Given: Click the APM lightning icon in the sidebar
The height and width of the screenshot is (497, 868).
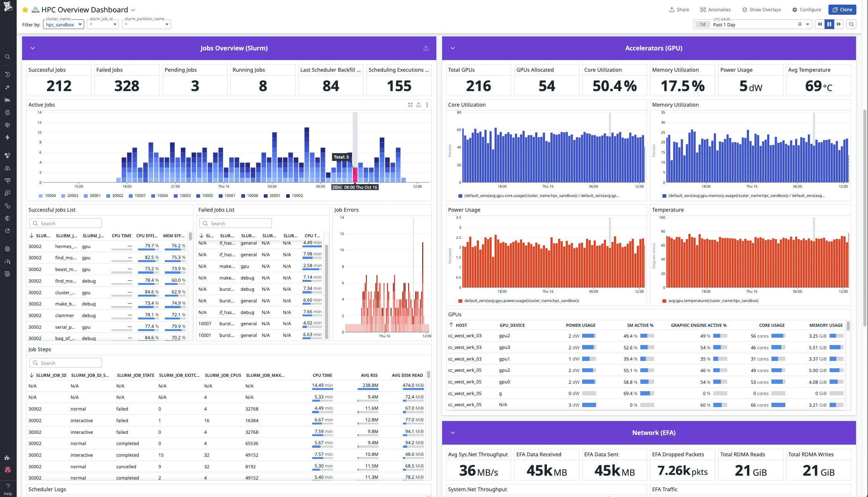Looking at the screenshot, I should click(x=7, y=138).
